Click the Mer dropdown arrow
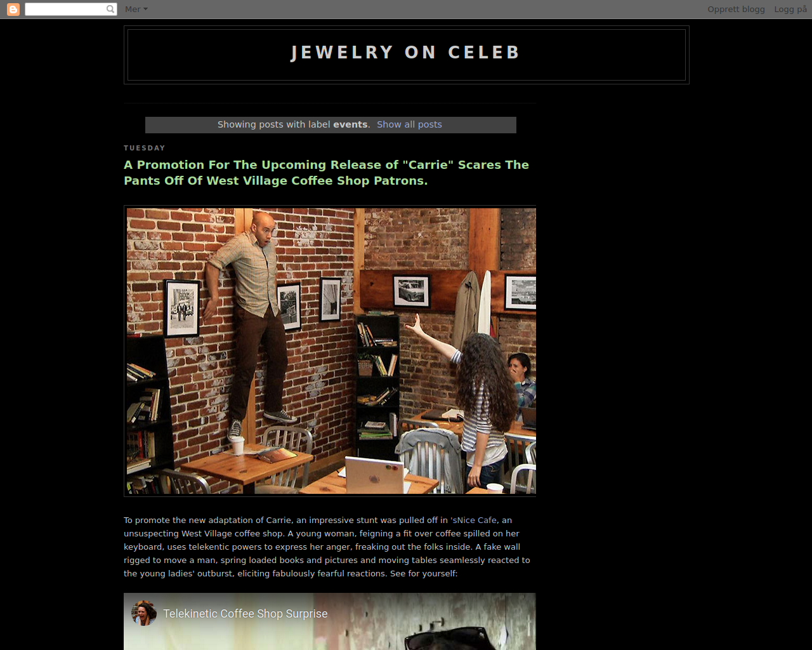 145,9
